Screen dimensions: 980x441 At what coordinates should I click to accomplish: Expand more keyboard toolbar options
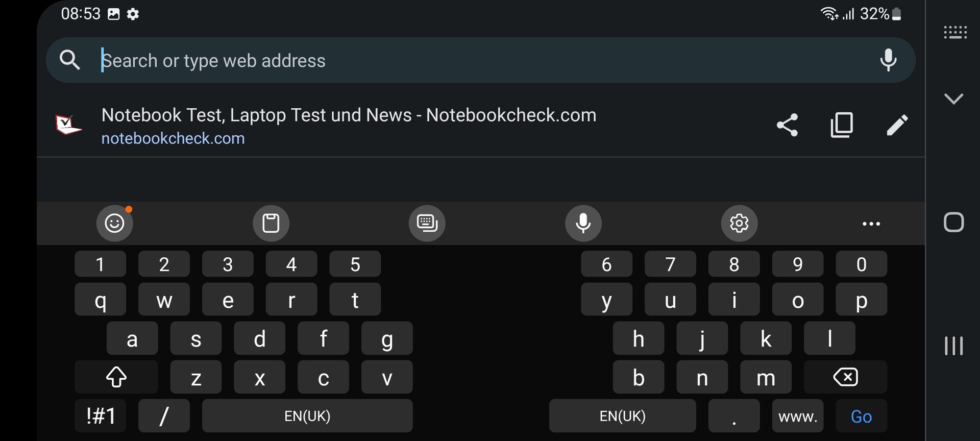tap(871, 224)
